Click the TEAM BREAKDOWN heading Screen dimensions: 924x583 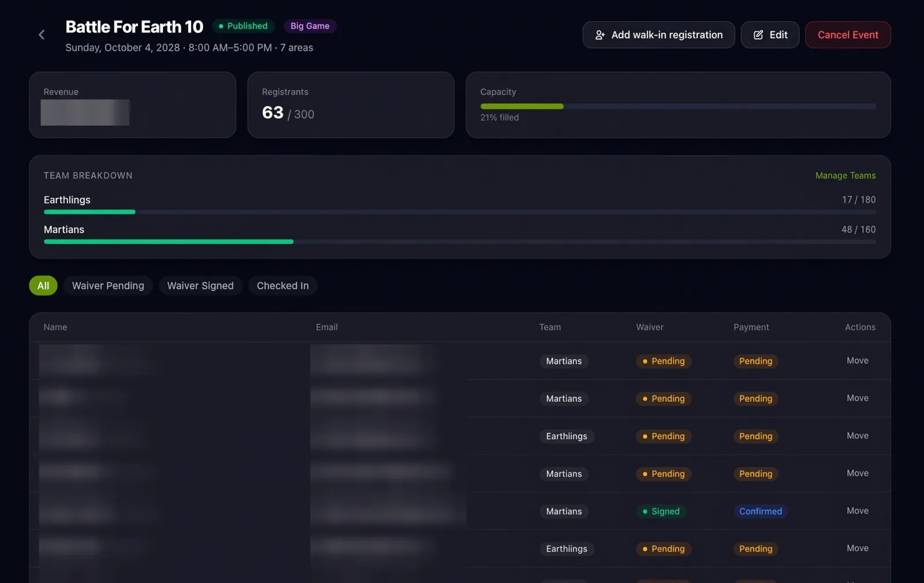click(88, 175)
